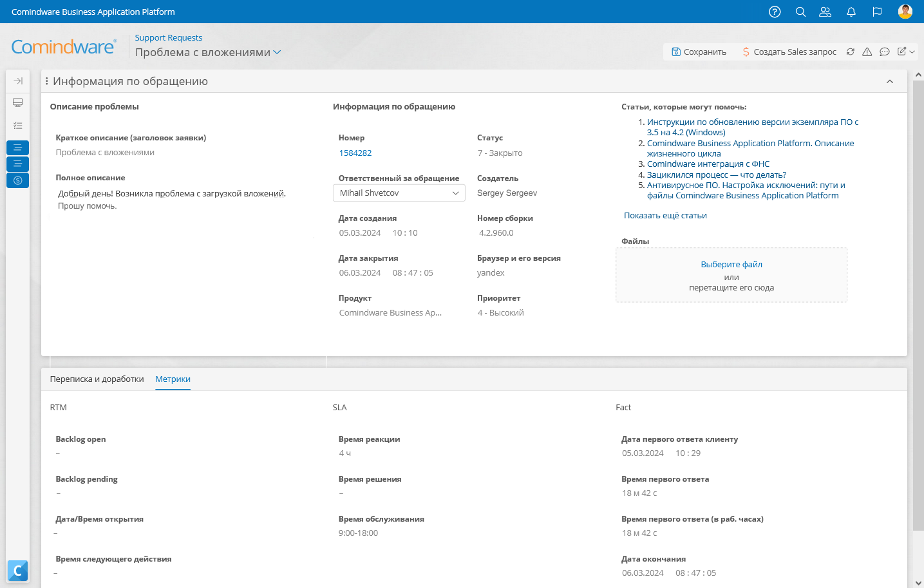Open article 'Инструкции по обновлению версии экземпляра'
Image resolution: width=924 pixels, height=588 pixels.
753,127
